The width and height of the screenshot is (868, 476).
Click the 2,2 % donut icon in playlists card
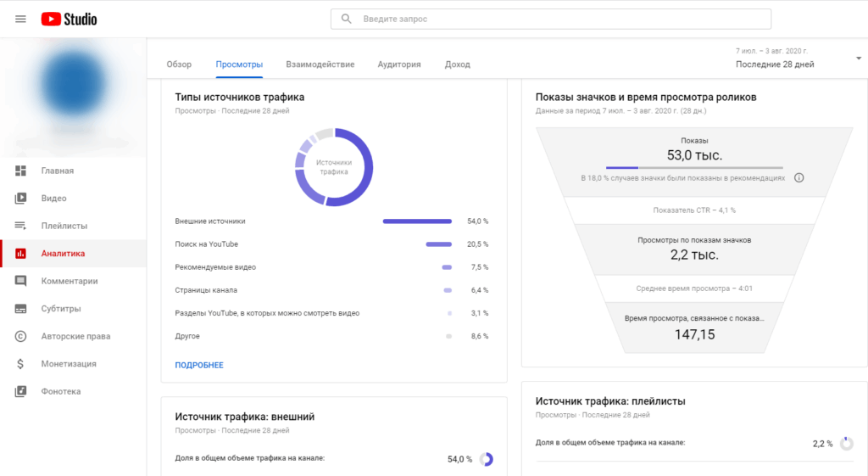pyautogui.click(x=847, y=443)
